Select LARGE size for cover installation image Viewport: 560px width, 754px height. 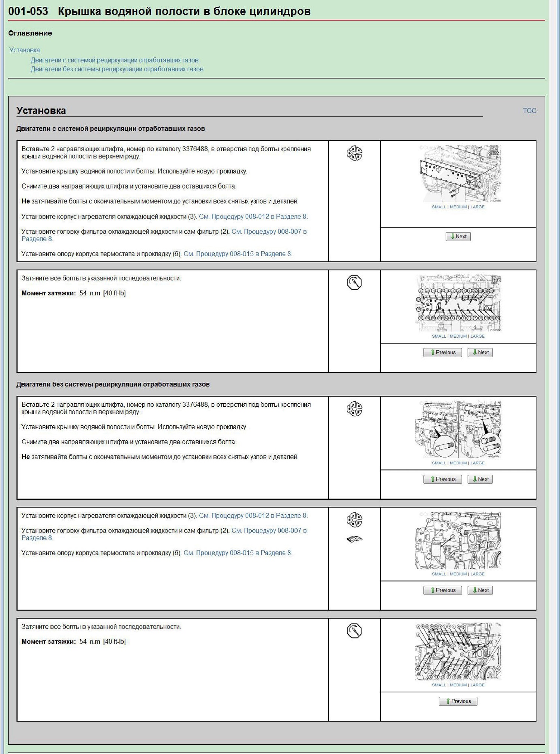pyautogui.click(x=477, y=207)
